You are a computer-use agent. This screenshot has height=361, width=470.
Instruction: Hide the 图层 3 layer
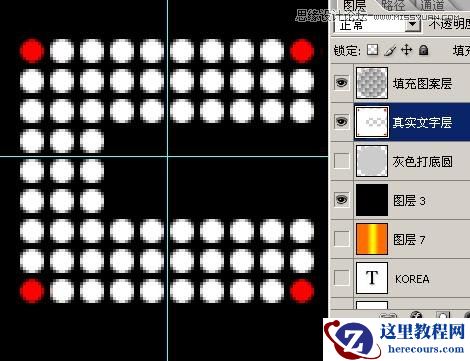tap(342, 200)
